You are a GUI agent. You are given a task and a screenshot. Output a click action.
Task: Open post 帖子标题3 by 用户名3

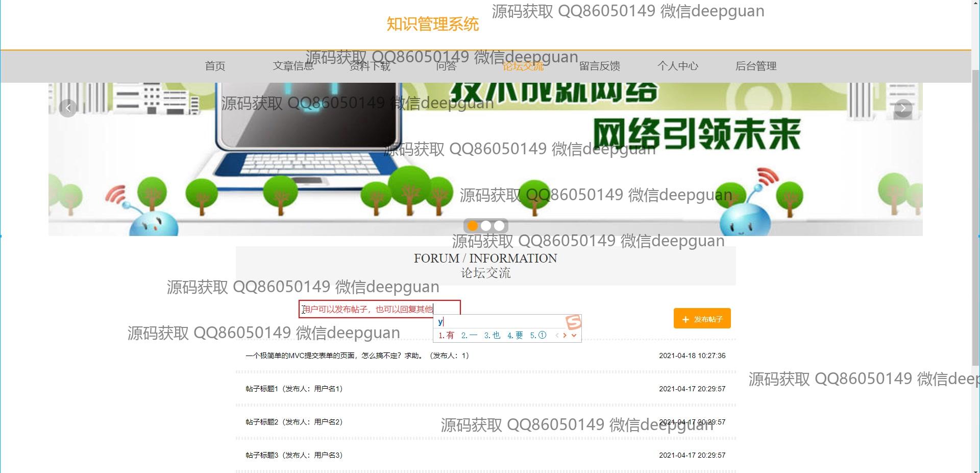(294, 455)
